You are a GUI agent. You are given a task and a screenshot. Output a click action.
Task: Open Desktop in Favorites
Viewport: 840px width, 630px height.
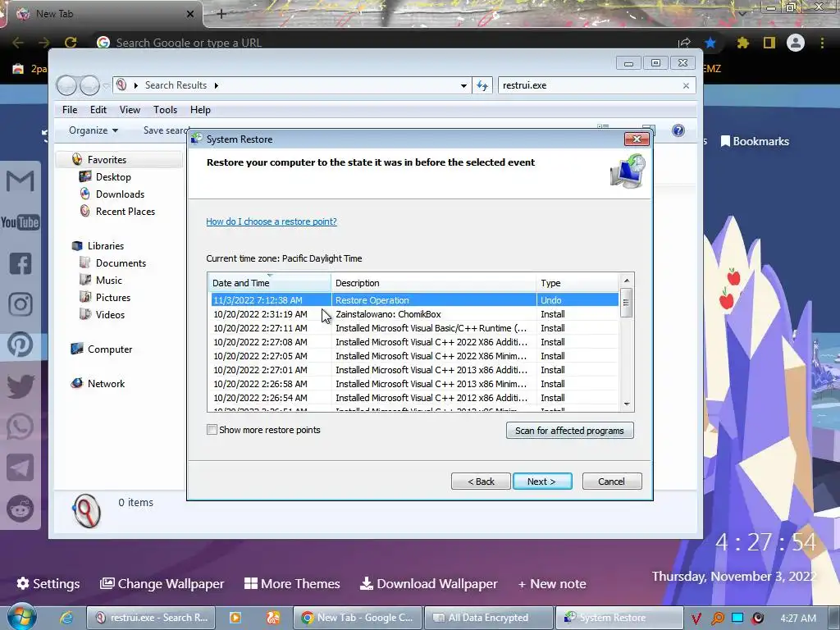(x=113, y=177)
